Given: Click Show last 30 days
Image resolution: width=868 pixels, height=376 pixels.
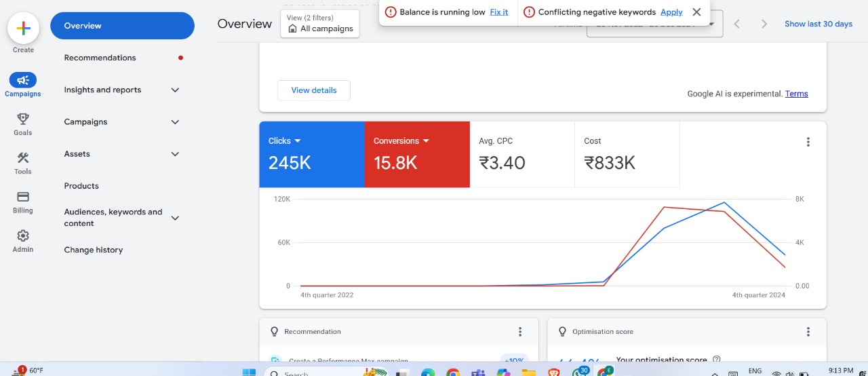Looking at the screenshot, I should (x=818, y=24).
